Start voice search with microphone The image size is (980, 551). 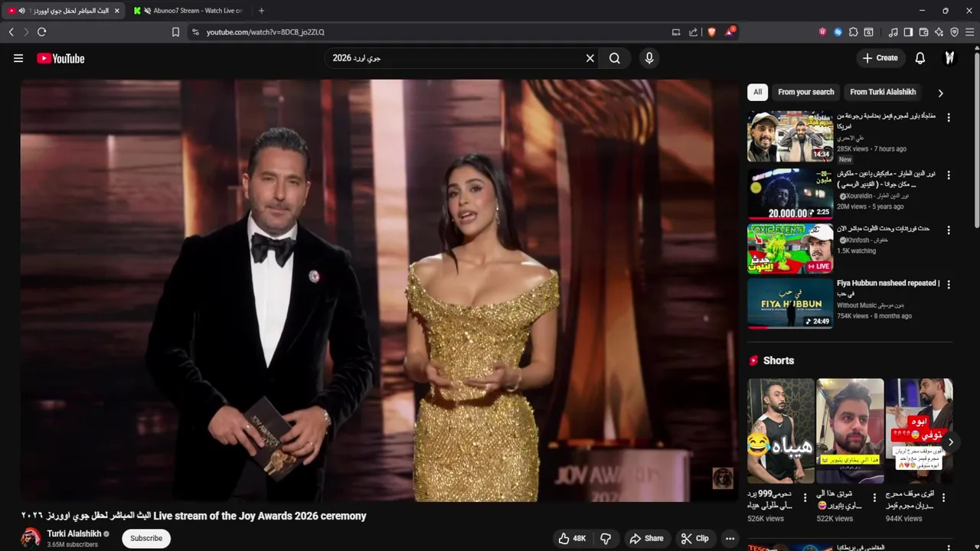[649, 58]
